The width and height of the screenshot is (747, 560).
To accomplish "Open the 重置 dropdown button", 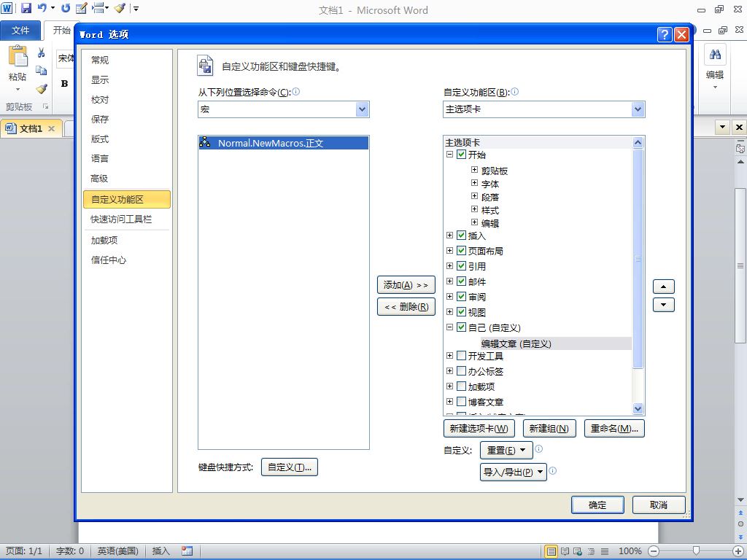I will pos(506,450).
